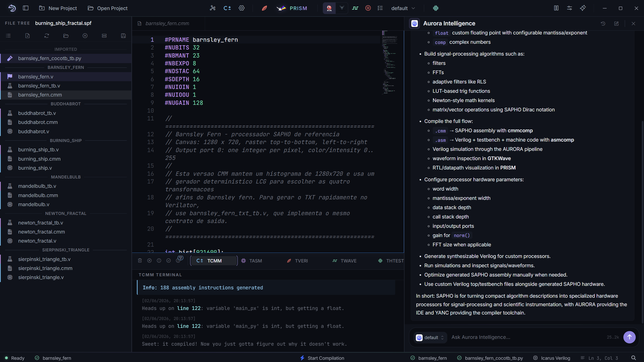Switch to TASM terminal tab

click(x=252, y=261)
